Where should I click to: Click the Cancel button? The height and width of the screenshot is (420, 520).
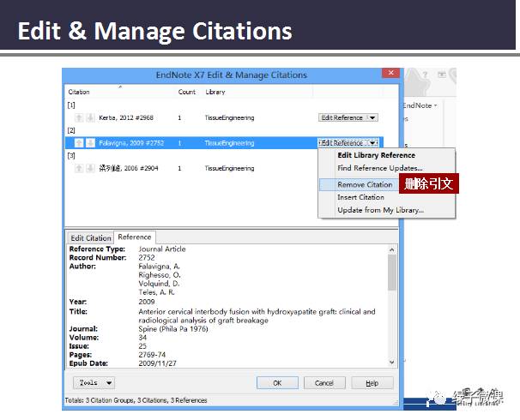324,383
